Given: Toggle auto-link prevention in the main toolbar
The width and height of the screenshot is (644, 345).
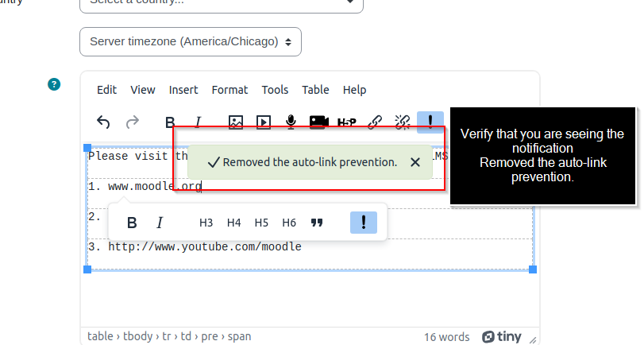Looking at the screenshot, I should 430,122.
